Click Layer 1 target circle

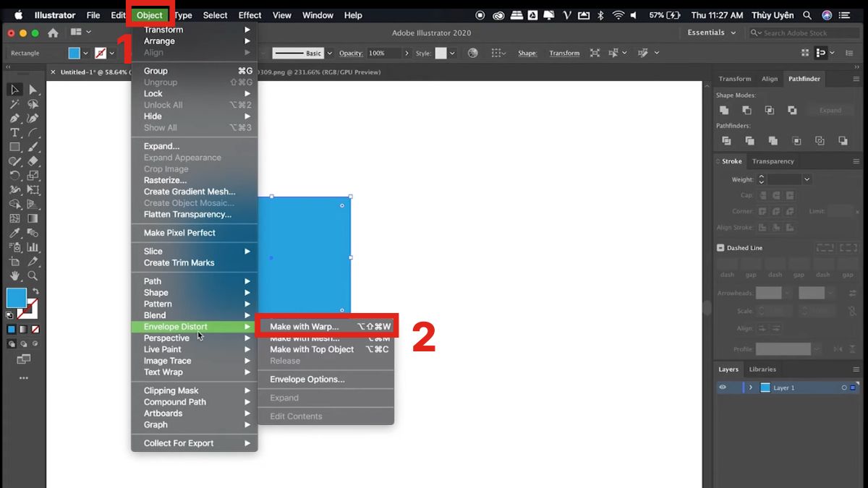pyautogui.click(x=843, y=388)
